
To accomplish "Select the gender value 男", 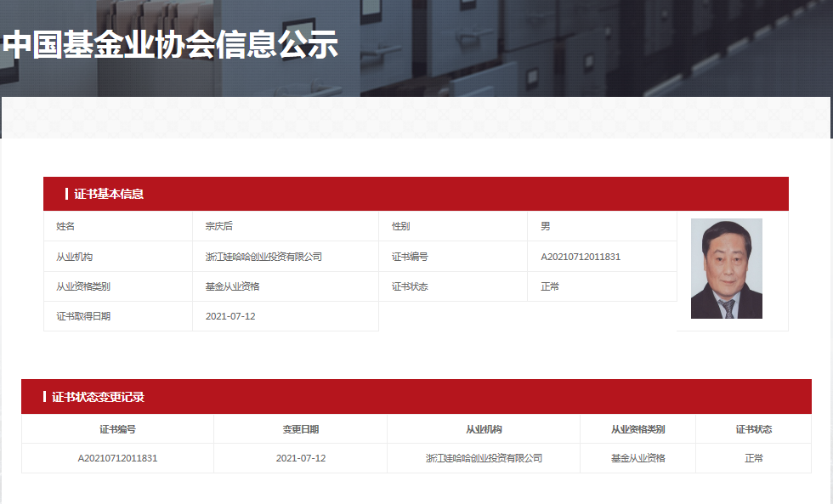I will [545, 226].
